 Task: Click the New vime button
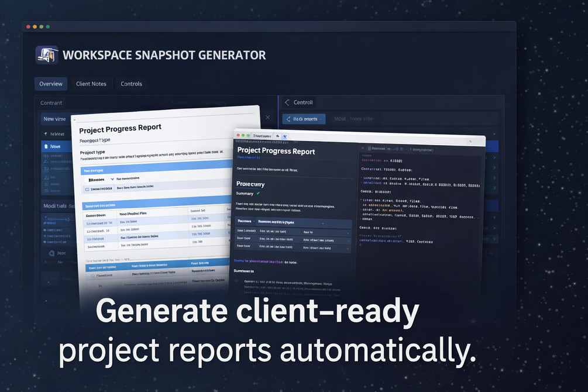tap(55, 119)
